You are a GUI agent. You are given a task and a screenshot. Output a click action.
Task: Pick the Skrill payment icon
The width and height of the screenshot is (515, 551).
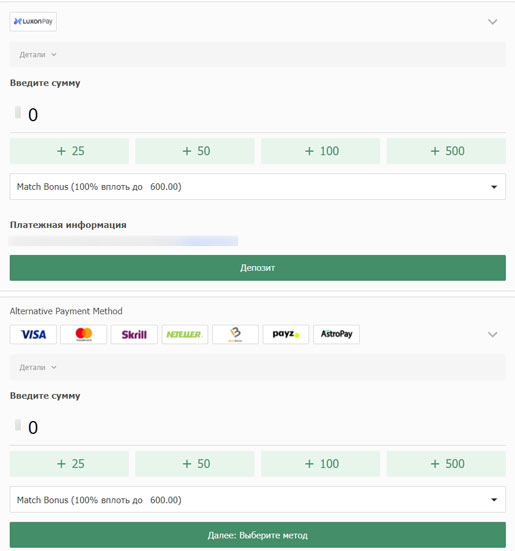point(134,334)
